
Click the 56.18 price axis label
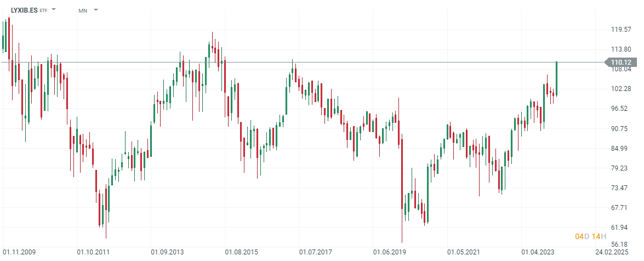pyautogui.click(x=620, y=245)
